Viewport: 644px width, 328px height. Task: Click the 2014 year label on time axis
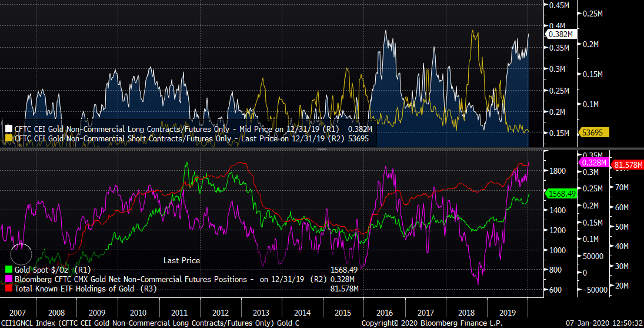(x=302, y=313)
